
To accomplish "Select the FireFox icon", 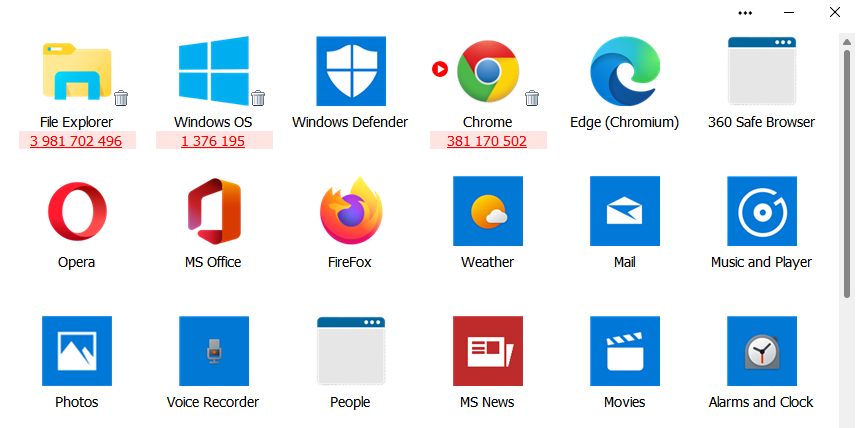I will (350, 211).
